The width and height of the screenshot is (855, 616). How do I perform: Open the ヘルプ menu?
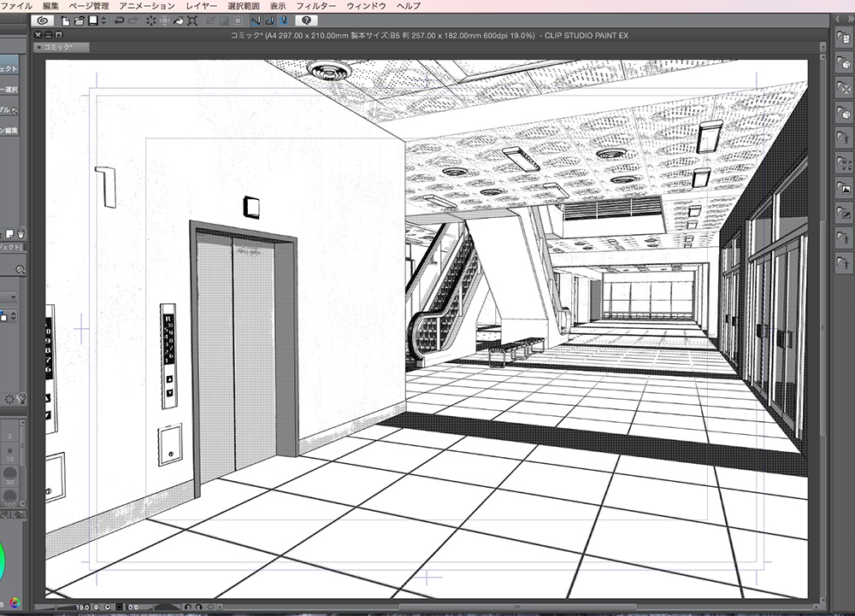click(409, 6)
